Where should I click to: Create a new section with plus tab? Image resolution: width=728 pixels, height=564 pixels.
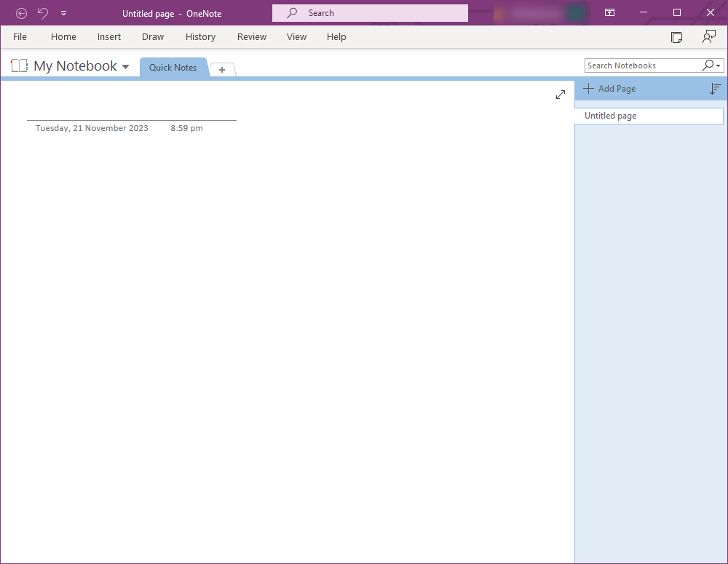[222, 70]
